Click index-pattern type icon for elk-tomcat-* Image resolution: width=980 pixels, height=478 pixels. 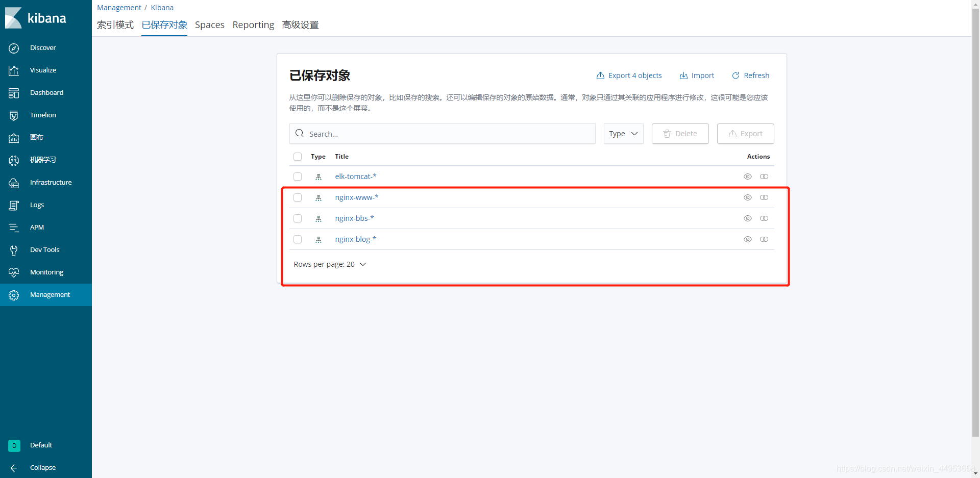tap(318, 177)
